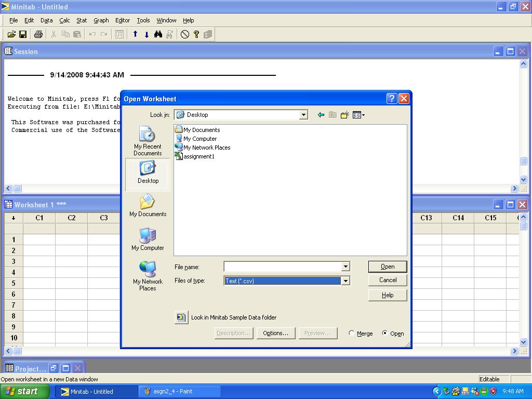Select the Merge radio button

(x=352, y=334)
